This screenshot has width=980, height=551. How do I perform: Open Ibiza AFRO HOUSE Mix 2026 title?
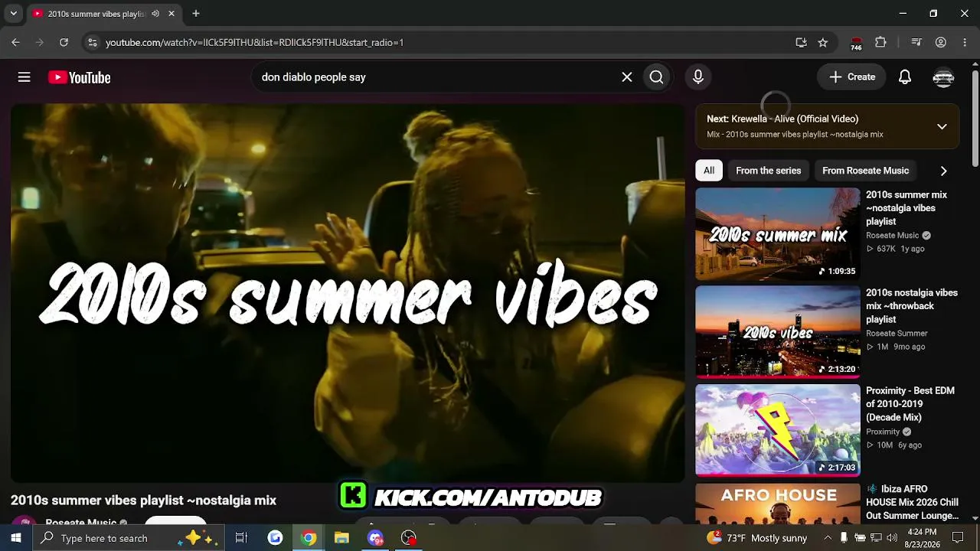click(913, 502)
